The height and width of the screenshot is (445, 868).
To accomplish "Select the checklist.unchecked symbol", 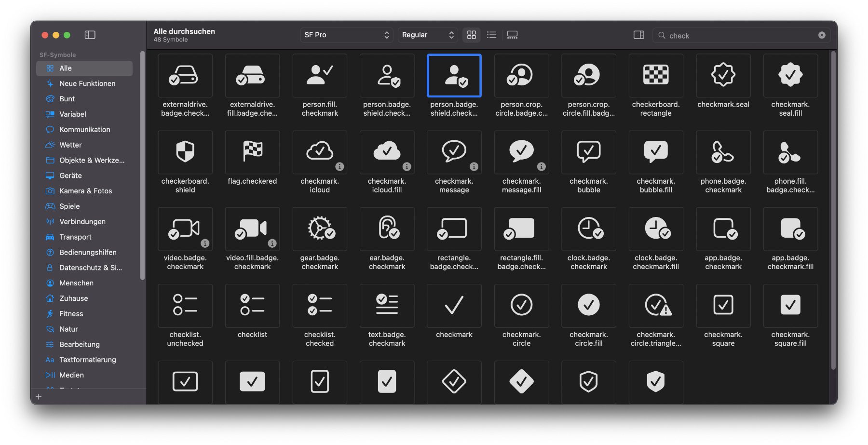I will coord(185,306).
